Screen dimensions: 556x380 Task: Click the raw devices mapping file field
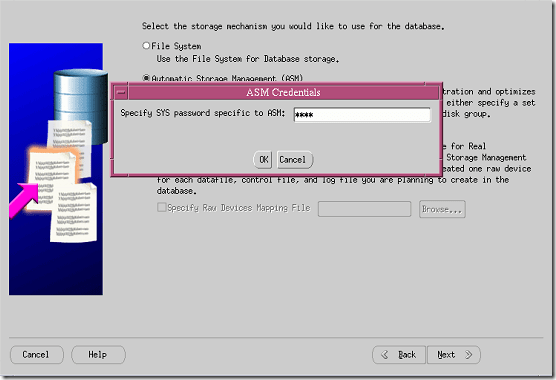[x=364, y=209]
